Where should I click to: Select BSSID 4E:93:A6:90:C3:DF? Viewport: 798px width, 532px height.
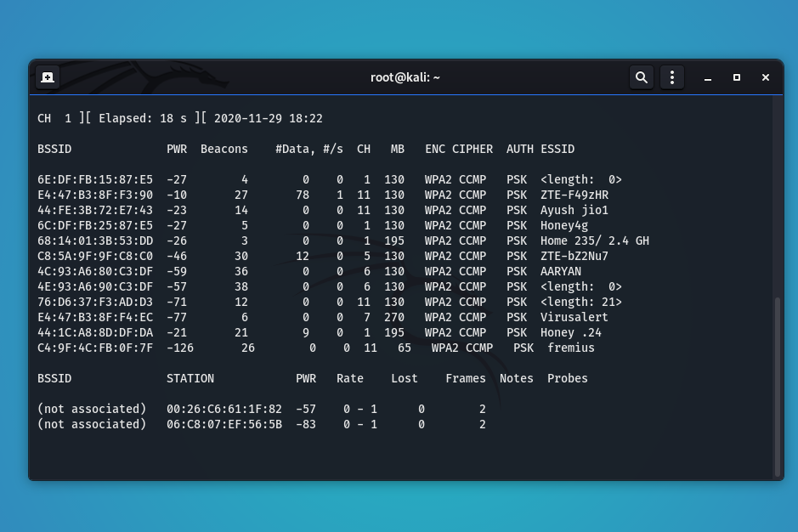click(x=95, y=286)
